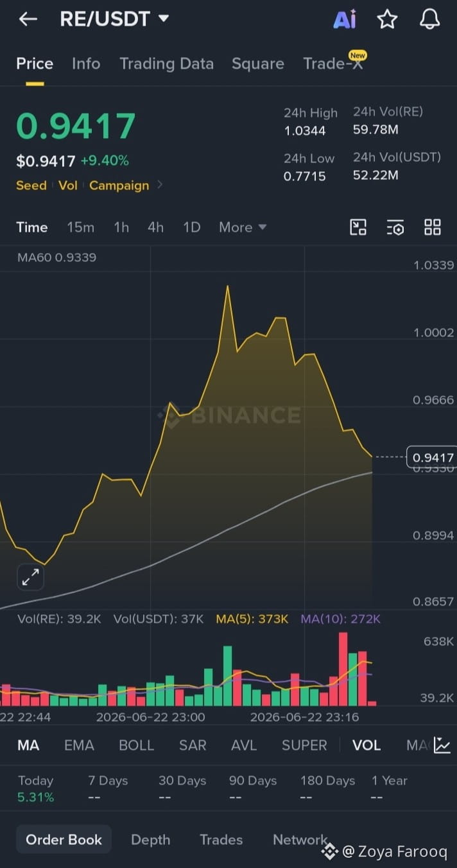Image resolution: width=457 pixels, height=868 pixels.
Task: Open the RE/USDT pair selector dropdown
Action: [x=114, y=19]
